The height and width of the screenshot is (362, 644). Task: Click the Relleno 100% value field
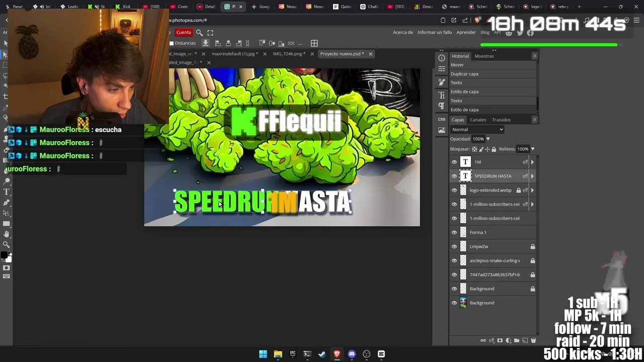[x=523, y=149]
